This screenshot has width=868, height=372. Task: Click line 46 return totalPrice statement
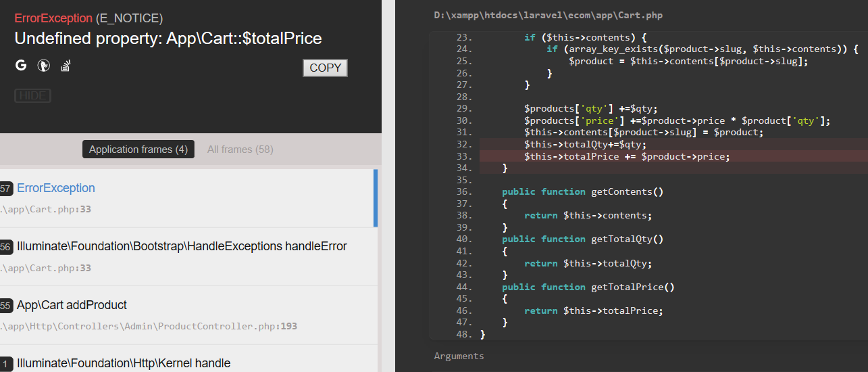coord(594,310)
